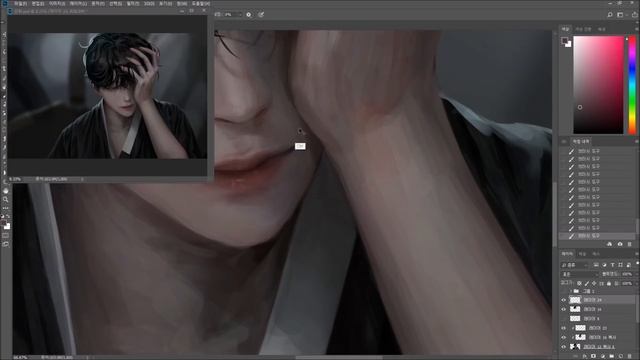
Task: Open the Layers panel flyout menu
Action: (x=637, y=254)
